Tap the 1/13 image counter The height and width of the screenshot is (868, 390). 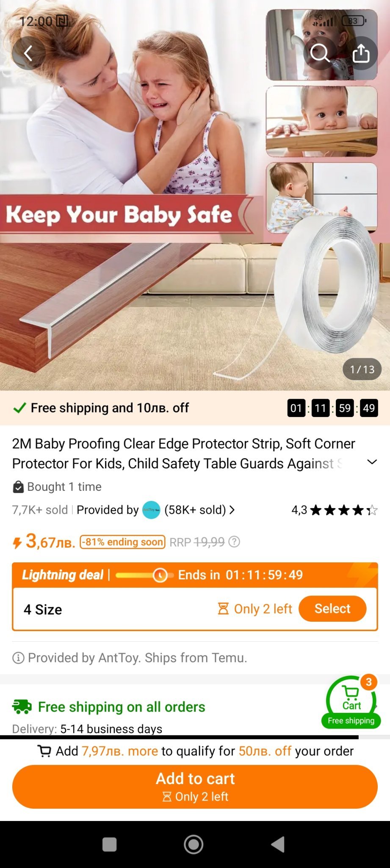pyautogui.click(x=362, y=369)
